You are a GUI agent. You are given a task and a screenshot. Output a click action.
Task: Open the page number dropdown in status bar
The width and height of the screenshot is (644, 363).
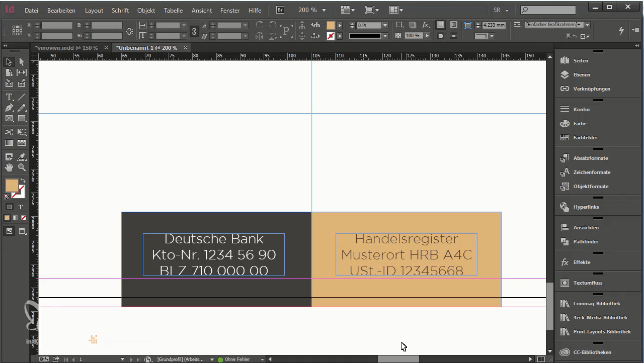tap(122, 359)
